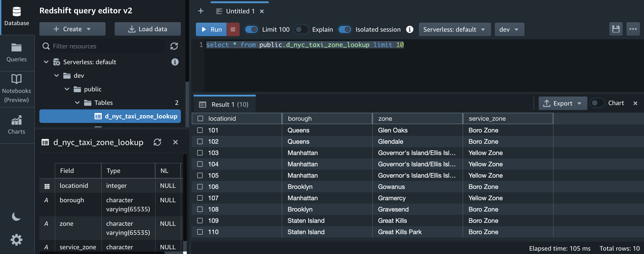Save the query with disk icon
Screen dimensions: 644x254
point(616,29)
